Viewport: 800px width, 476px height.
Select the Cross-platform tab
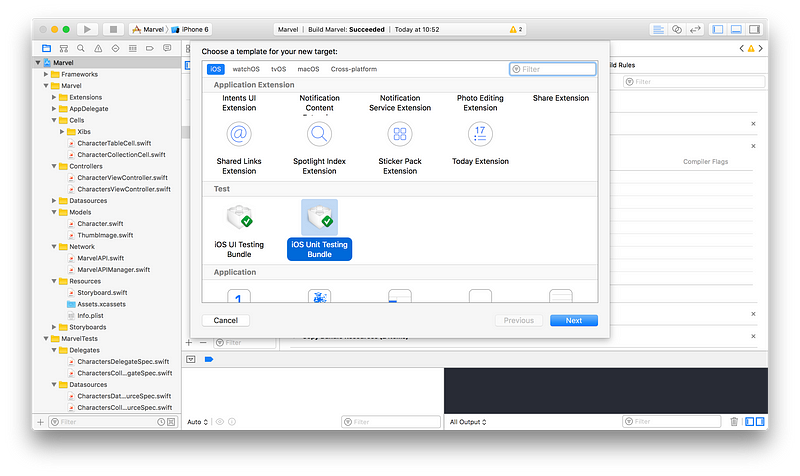[354, 69]
